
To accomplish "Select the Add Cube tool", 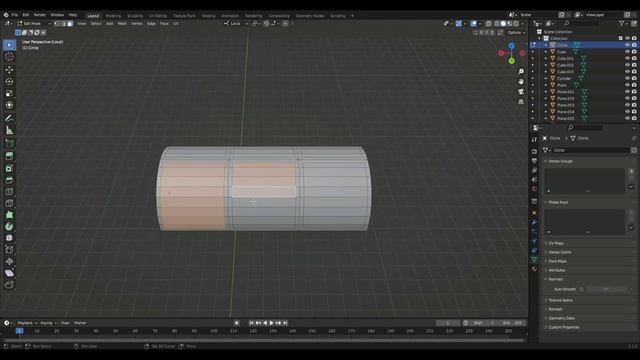I will pyautogui.click(x=9, y=143).
